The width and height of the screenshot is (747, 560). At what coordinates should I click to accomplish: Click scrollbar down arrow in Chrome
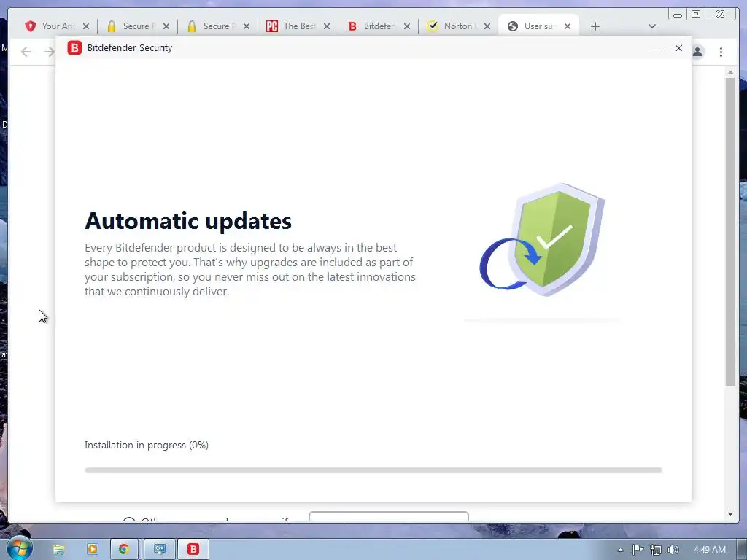coord(730,514)
